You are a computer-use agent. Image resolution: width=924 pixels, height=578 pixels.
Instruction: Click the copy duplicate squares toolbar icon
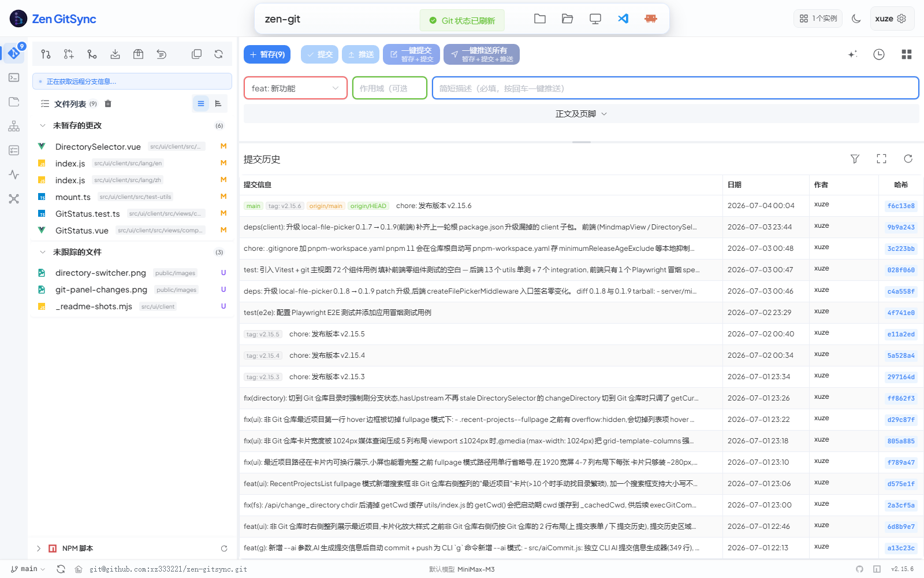click(196, 54)
